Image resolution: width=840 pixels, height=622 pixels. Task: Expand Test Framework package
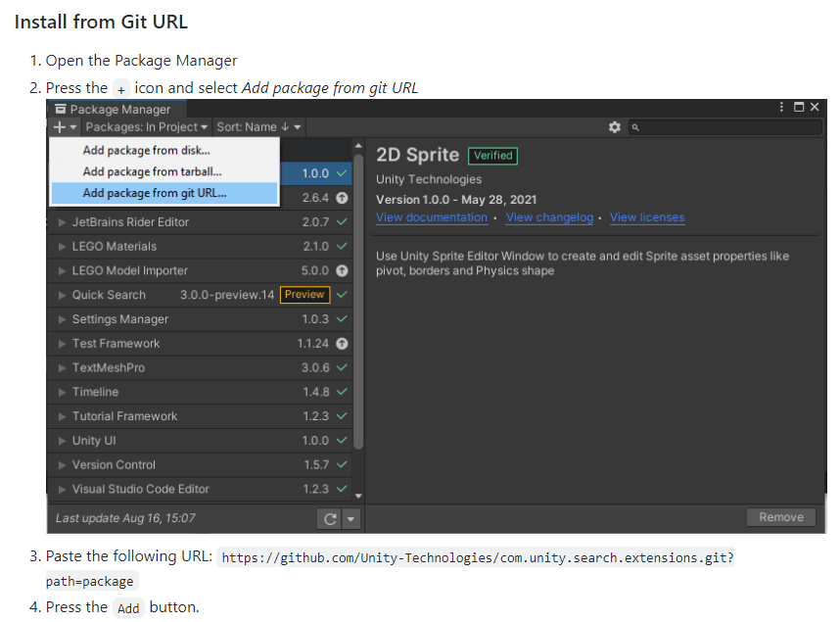62,344
